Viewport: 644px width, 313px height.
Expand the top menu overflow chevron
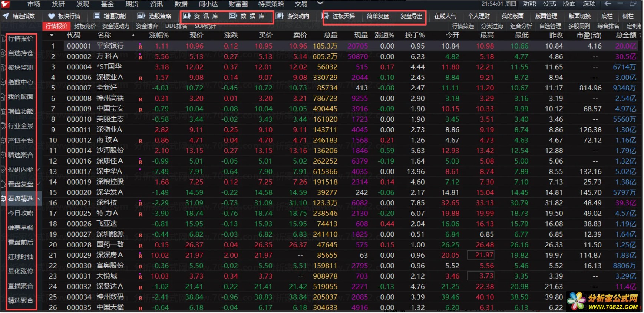pos(320,3)
